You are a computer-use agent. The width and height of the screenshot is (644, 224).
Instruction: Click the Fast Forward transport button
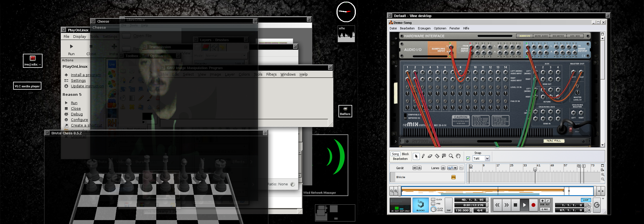[506, 205]
